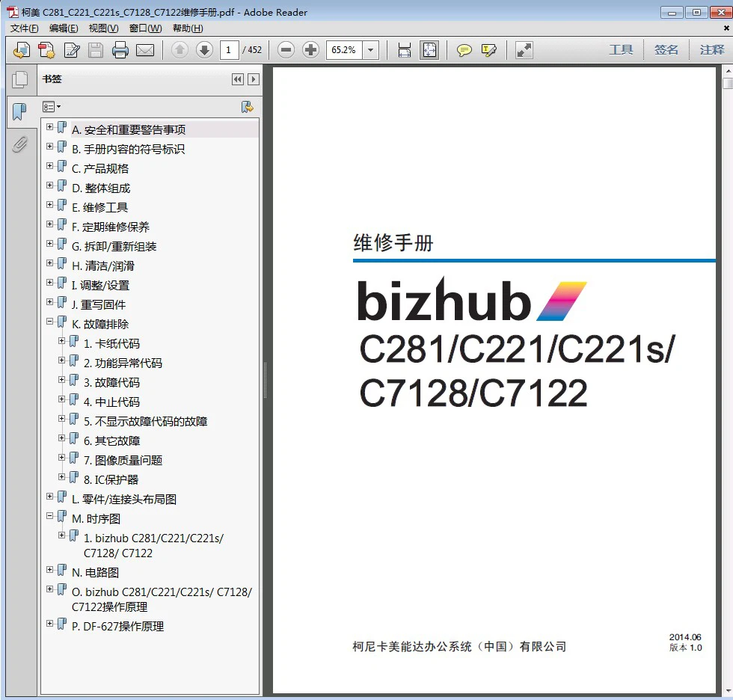Open the 文件(F) menu
Image resolution: width=733 pixels, height=700 pixels.
24,28
